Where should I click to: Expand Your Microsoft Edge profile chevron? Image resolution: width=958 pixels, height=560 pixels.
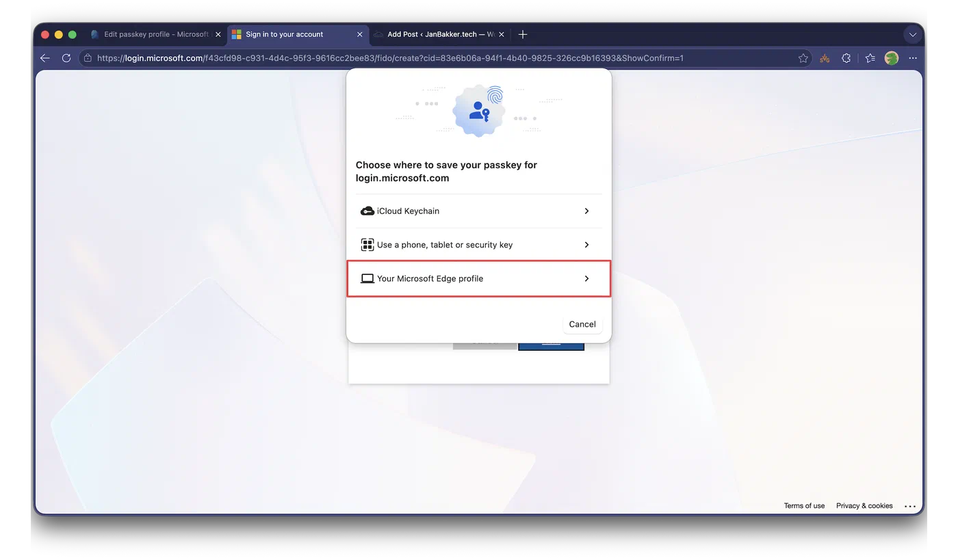pos(586,278)
